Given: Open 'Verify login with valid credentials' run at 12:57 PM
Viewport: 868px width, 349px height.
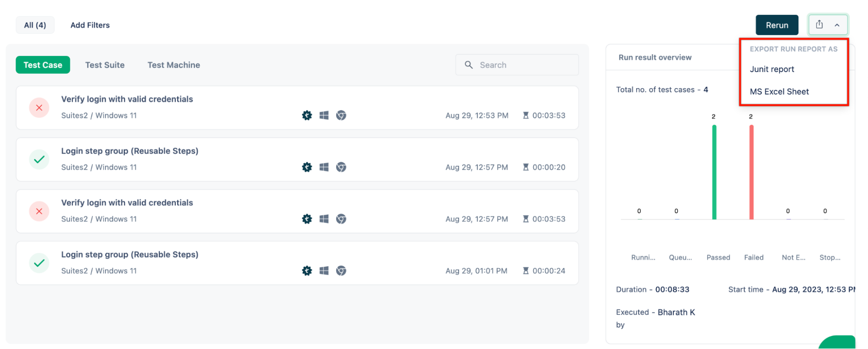Looking at the screenshot, I should (127, 203).
